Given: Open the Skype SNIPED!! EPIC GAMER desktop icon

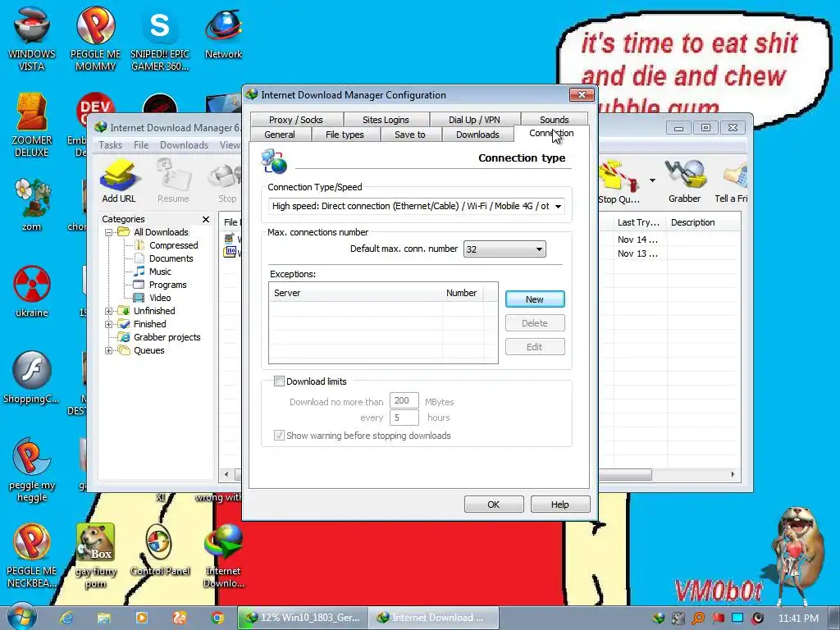Looking at the screenshot, I should [160, 39].
